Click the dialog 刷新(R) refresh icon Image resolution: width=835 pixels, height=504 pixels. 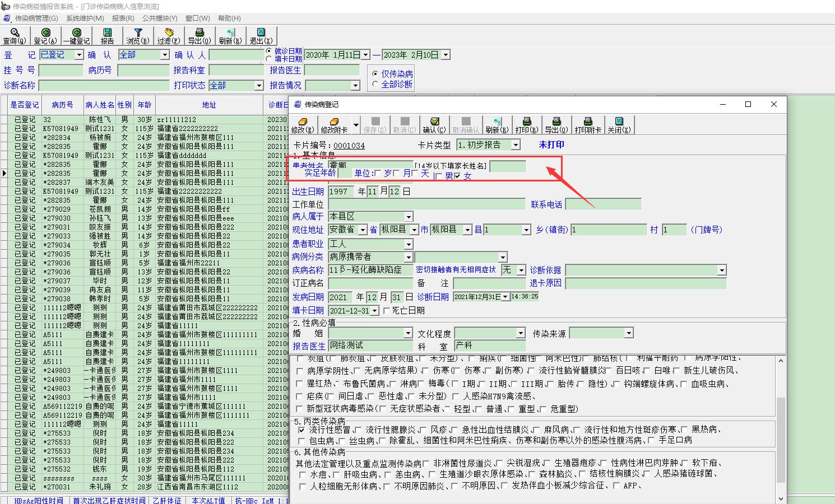pyautogui.click(x=497, y=122)
